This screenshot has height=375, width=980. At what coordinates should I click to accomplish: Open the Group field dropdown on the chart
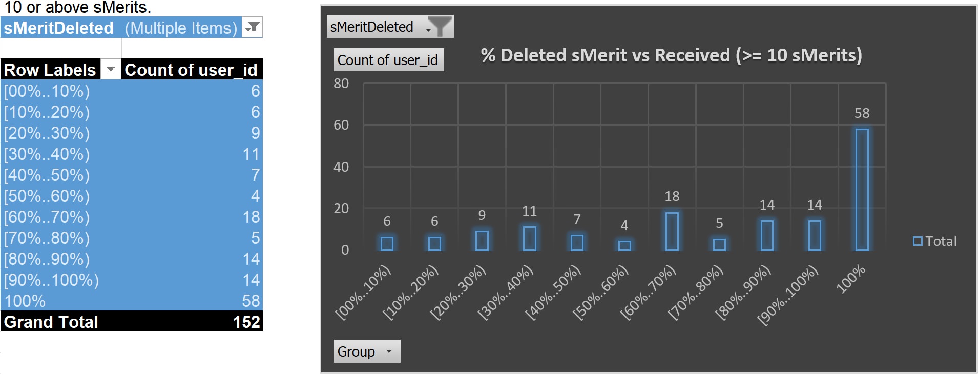pyautogui.click(x=389, y=351)
